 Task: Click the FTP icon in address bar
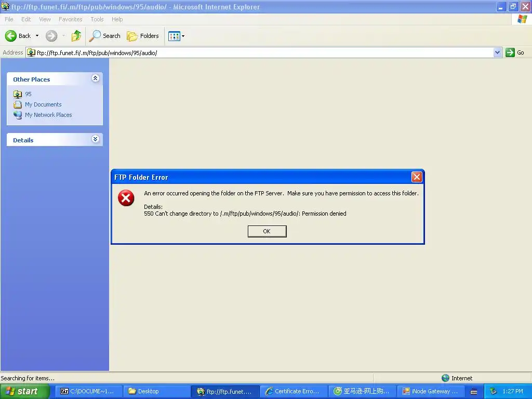coord(31,52)
